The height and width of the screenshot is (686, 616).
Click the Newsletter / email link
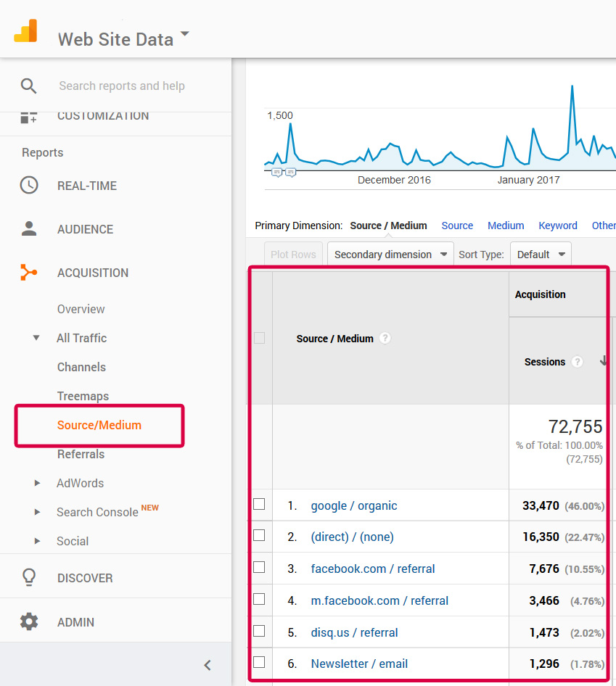[359, 664]
